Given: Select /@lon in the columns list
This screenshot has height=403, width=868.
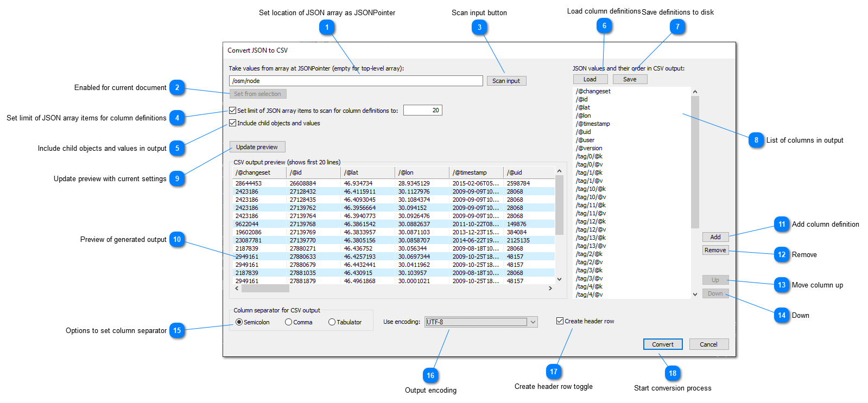Looking at the screenshot, I should (584, 116).
